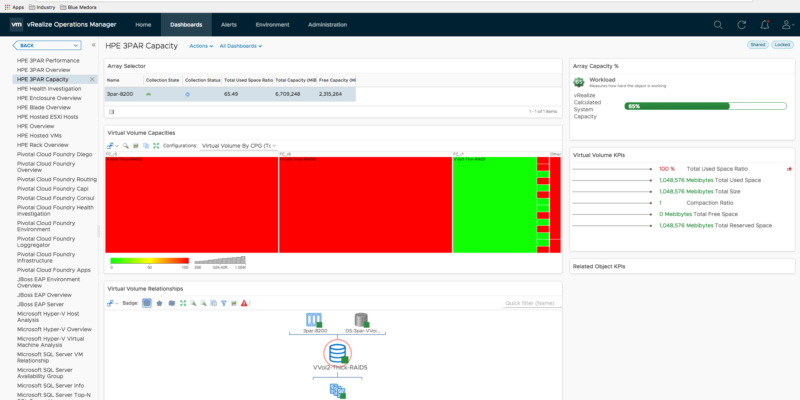Toggle the risk badge pentagon button

159,303
